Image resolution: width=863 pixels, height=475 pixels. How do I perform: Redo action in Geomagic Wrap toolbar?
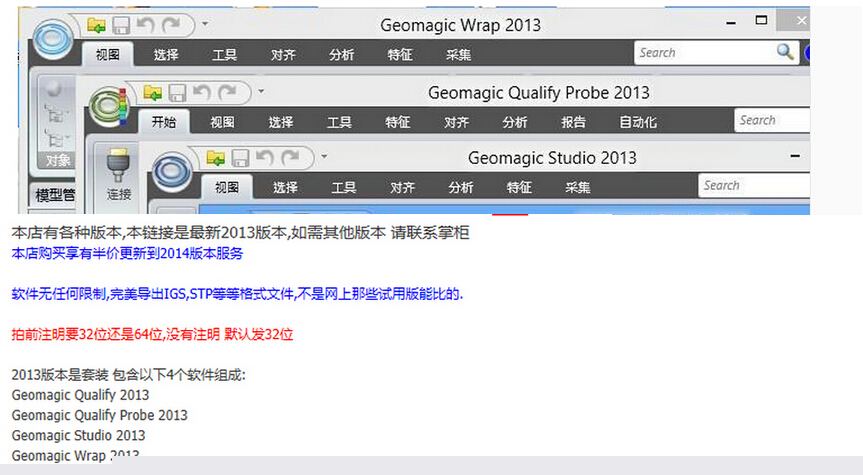171,25
